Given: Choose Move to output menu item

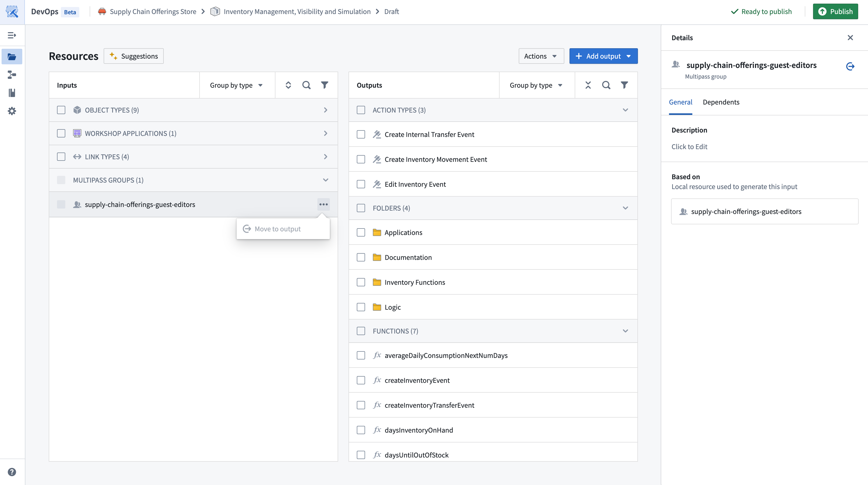Looking at the screenshot, I should [277, 229].
